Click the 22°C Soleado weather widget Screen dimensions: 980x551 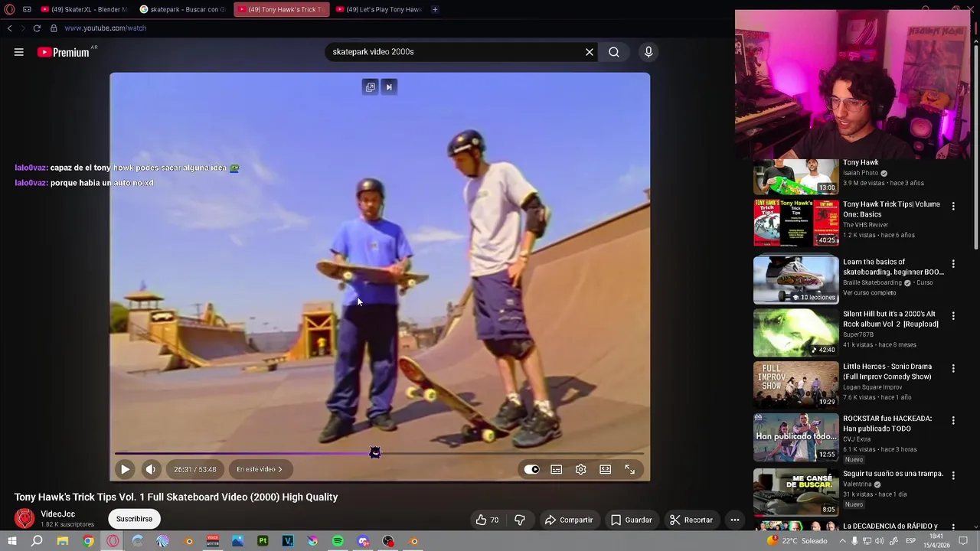[x=798, y=541]
